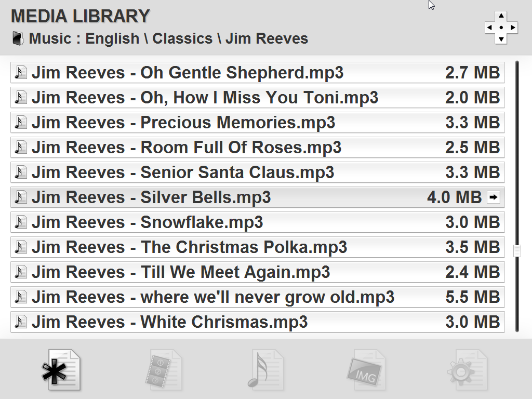Viewport: 532px width, 399px height.
Task: Click the right arrow of navigation pad
Action: point(513,28)
